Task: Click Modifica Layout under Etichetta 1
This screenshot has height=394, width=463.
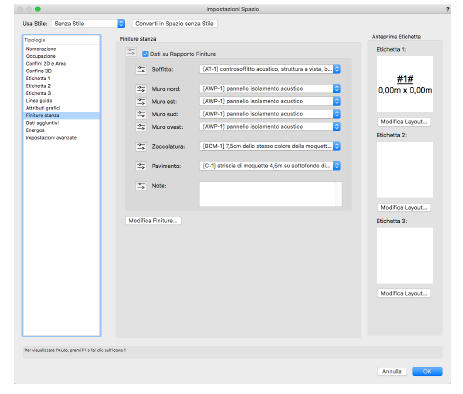Action: pos(404,122)
